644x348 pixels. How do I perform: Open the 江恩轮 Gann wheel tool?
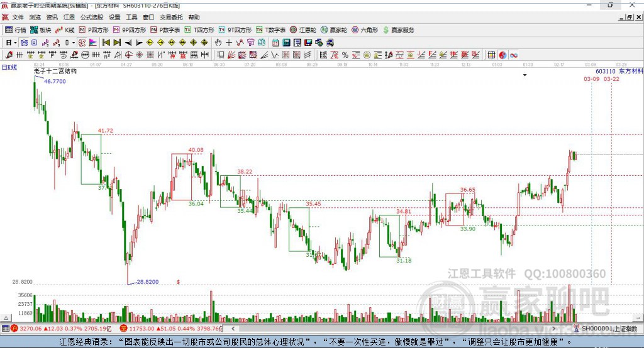pos(303,30)
